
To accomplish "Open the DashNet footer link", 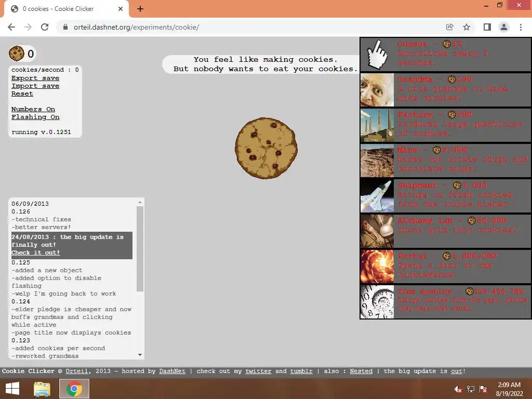I will pos(172,371).
